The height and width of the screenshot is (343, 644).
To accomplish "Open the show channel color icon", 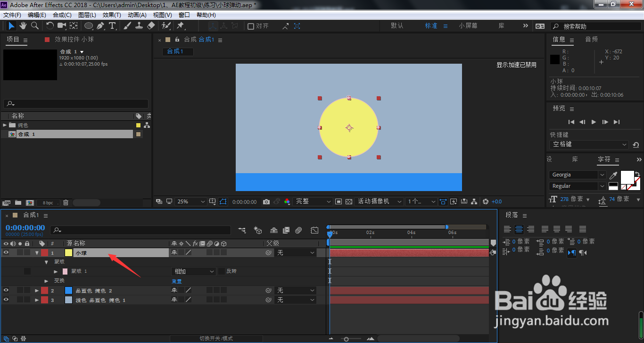I will click(x=287, y=201).
